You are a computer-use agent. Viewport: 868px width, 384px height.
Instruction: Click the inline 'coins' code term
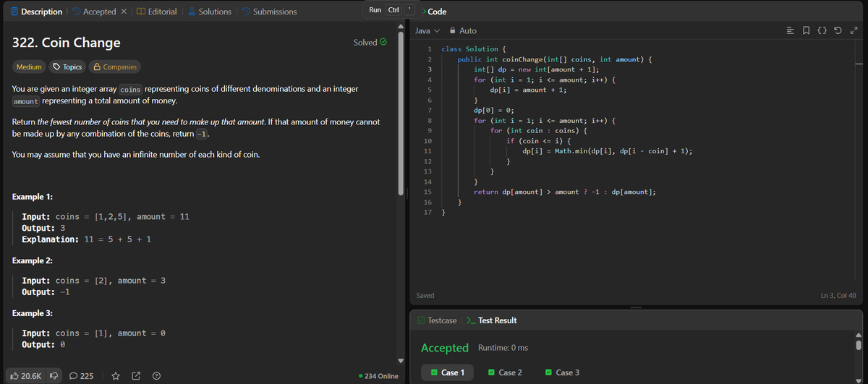point(129,88)
